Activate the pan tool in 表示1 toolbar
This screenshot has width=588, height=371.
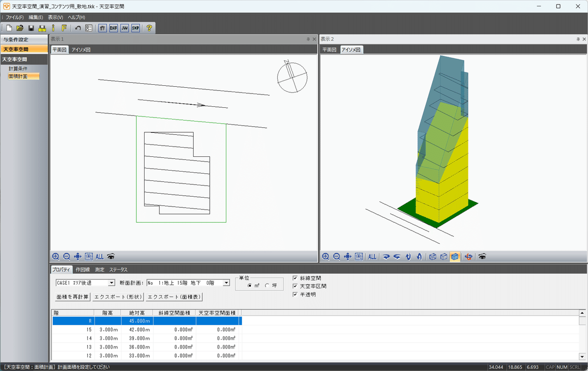pyautogui.click(x=78, y=256)
